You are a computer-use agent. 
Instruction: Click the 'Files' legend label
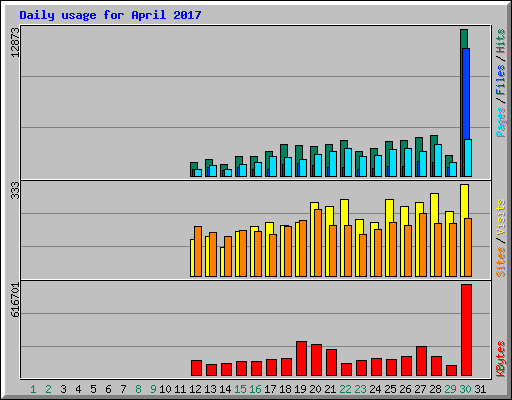[x=500, y=80]
